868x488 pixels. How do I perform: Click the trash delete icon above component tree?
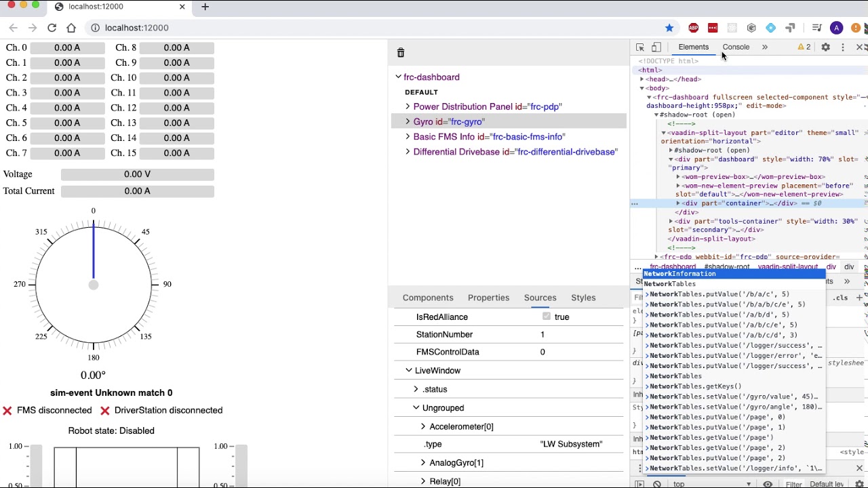[401, 53]
